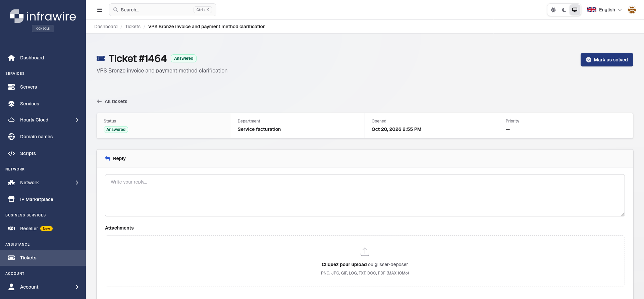Click the Network icon in sidebar
Image resolution: width=644 pixels, height=299 pixels.
tap(11, 183)
